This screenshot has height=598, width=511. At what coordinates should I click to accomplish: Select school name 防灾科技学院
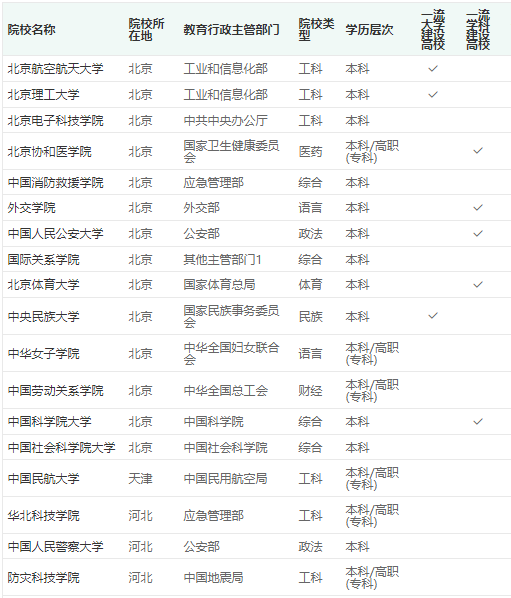(x=43, y=577)
